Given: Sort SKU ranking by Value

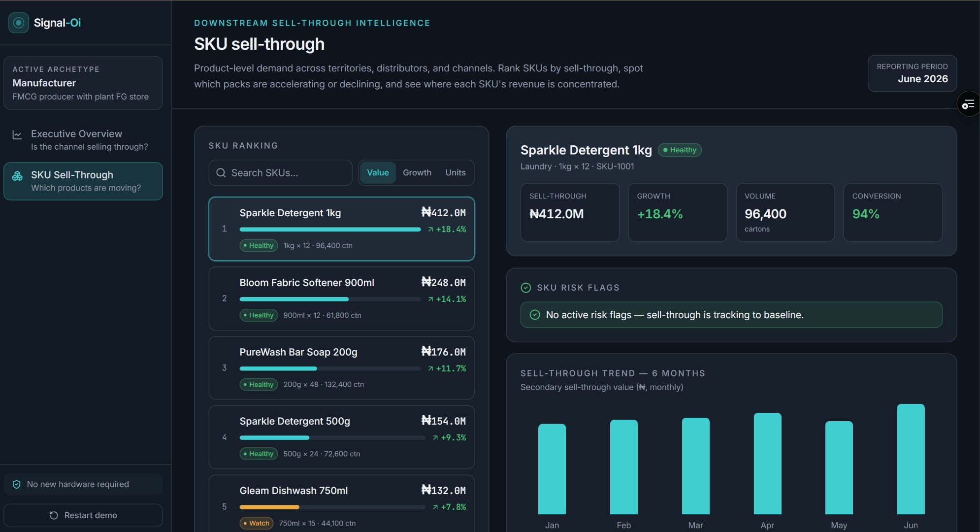Looking at the screenshot, I should click(378, 173).
